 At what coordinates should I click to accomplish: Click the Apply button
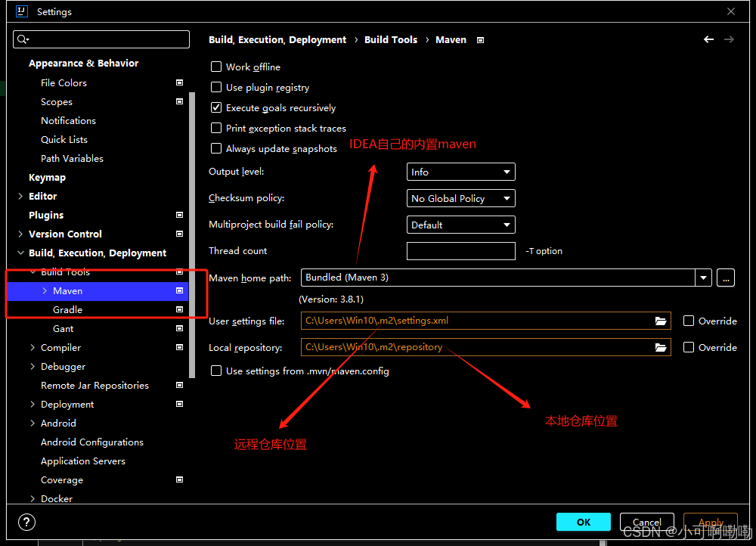click(x=711, y=522)
